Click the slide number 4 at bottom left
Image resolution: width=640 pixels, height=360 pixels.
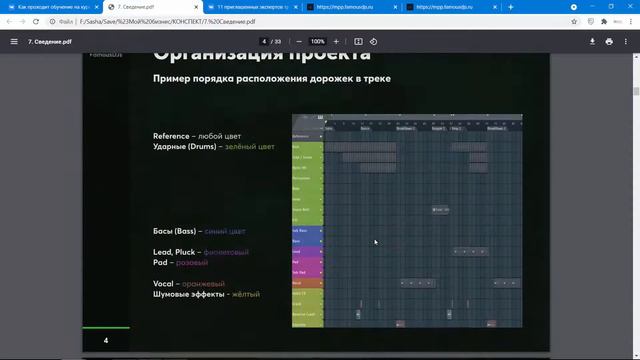[x=106, y=340]
